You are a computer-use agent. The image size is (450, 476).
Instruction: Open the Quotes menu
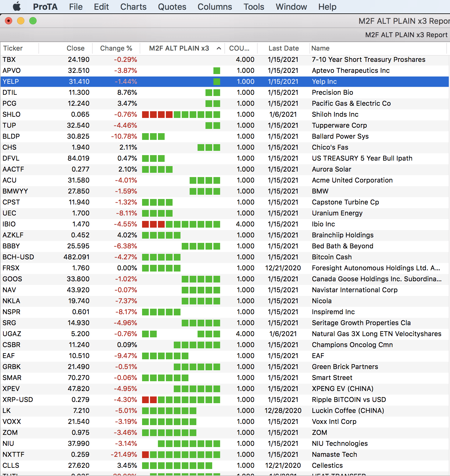pyautogui.click(x=172, y=7)
